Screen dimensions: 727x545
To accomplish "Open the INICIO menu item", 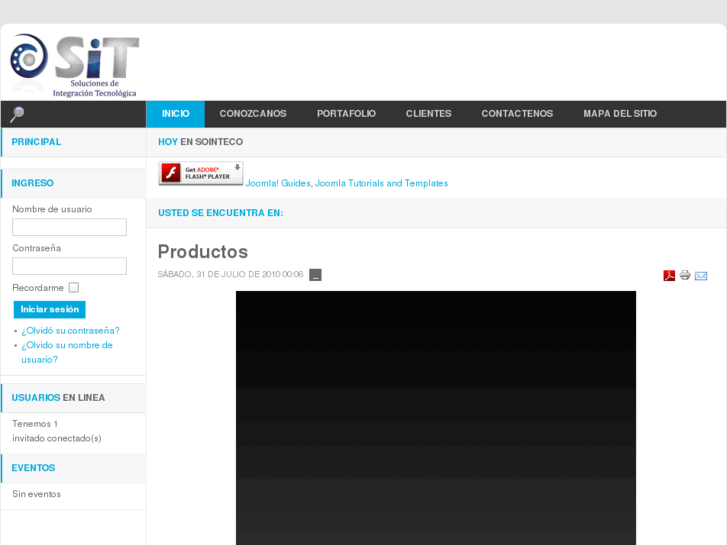I will 175,114.
